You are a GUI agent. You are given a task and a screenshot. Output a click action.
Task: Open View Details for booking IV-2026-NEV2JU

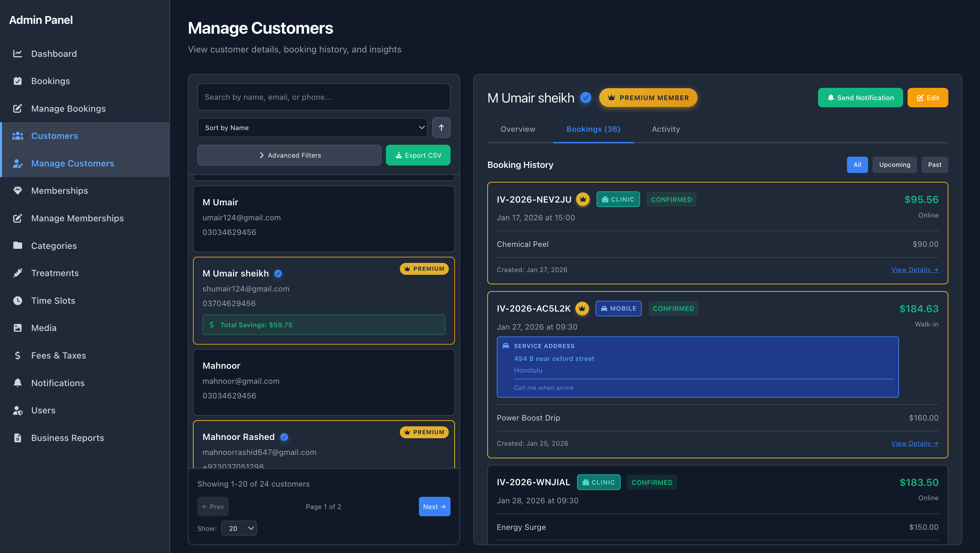point(915,269)
